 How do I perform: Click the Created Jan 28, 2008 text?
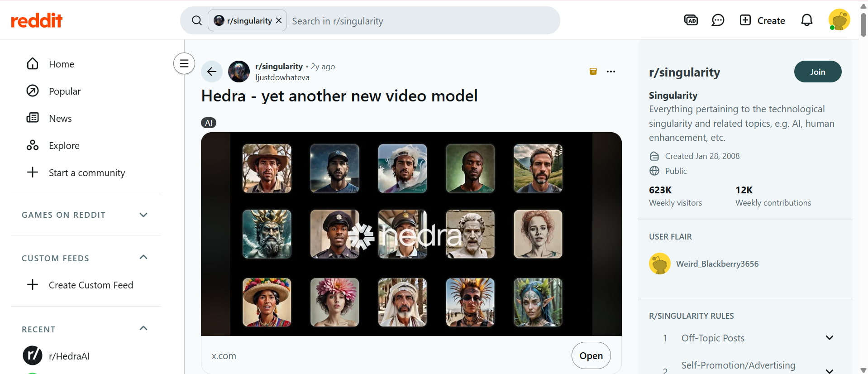[x=702, y=156]
